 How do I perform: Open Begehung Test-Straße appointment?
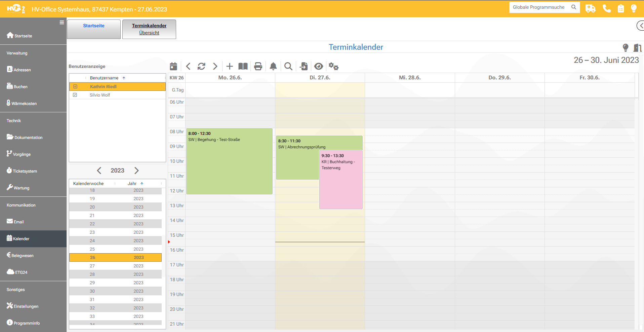pos(229,161)
